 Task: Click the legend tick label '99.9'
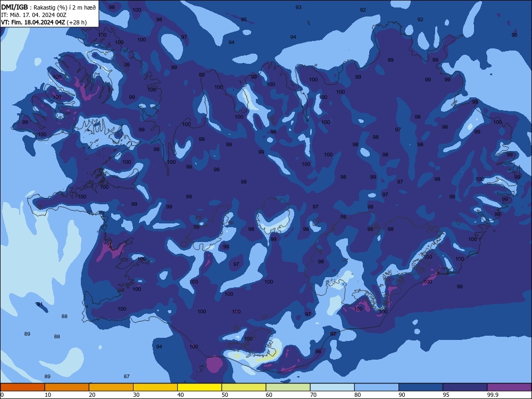pyautogui.click(x=493, y=395)
